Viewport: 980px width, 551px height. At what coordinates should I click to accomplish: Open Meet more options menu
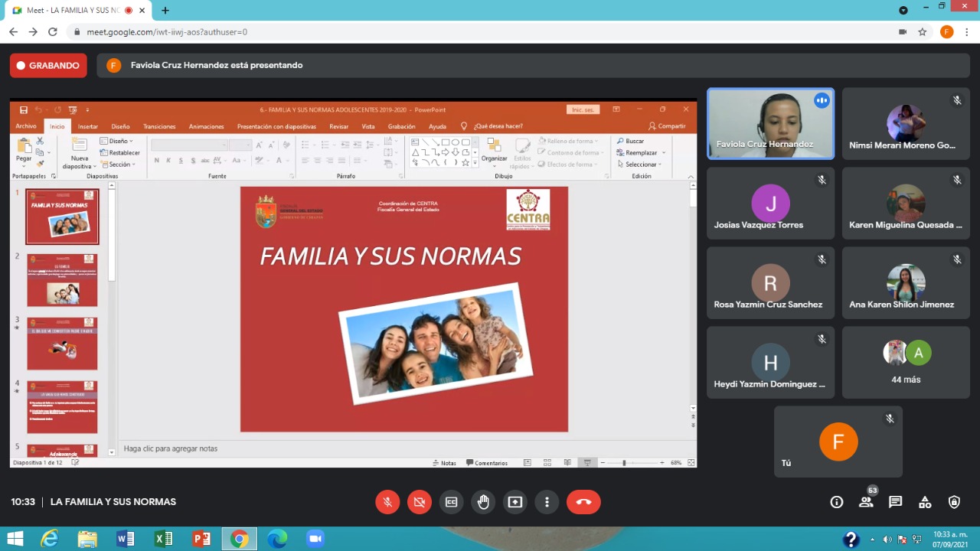(x=547, y=502)
